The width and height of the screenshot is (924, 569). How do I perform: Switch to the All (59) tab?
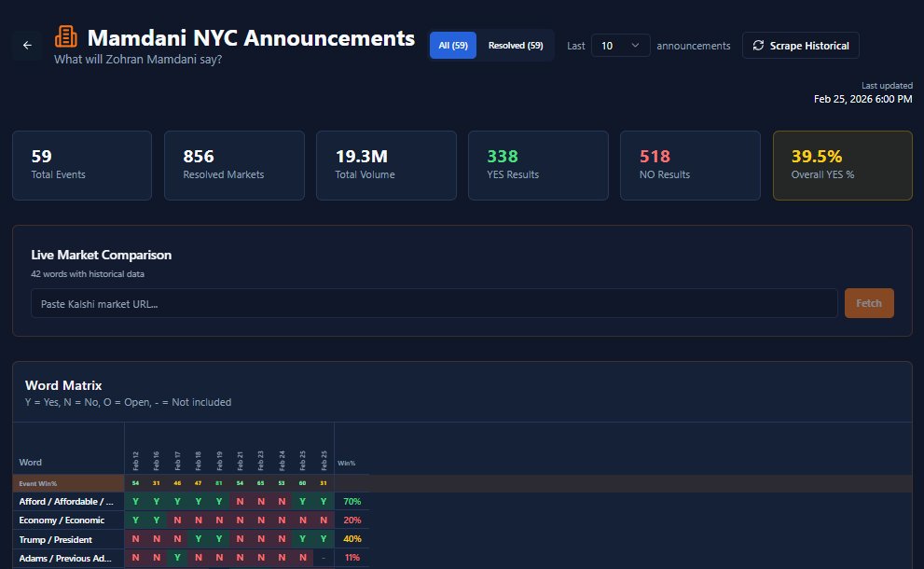(x=452, y=46)
